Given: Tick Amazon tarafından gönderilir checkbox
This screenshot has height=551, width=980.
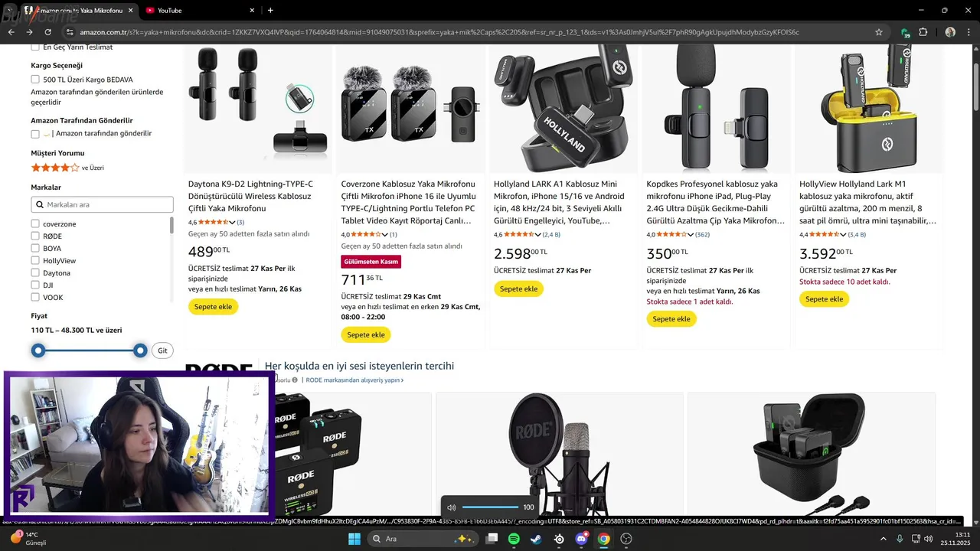Looking at the screenshot, I should (x=35, y=134).
